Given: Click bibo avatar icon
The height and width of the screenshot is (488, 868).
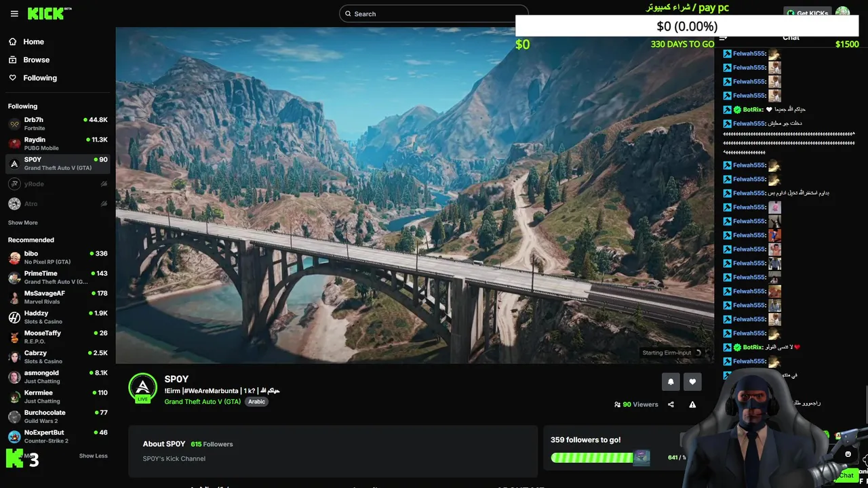Looking at the screenshot, I should (x=14, y=258).
